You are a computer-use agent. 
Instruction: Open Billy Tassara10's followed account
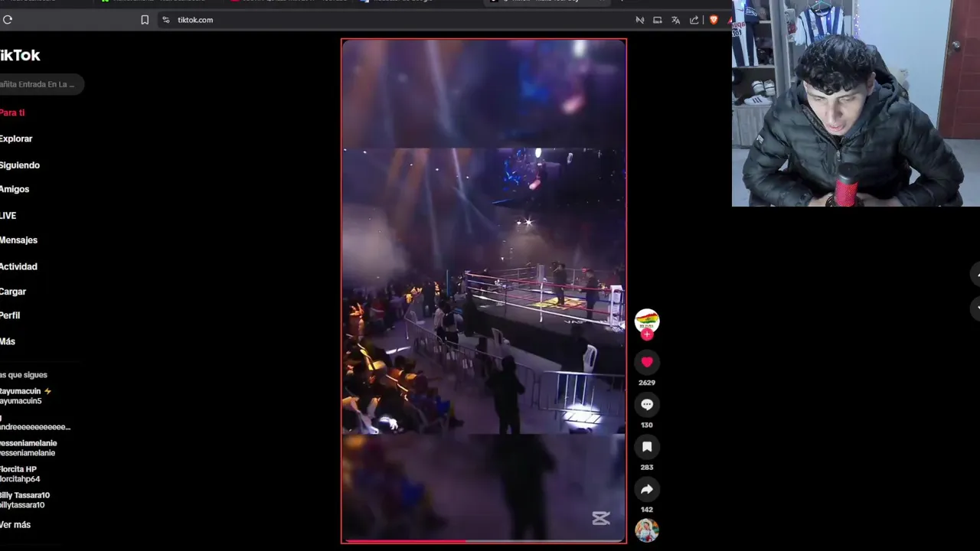[24, 500]
